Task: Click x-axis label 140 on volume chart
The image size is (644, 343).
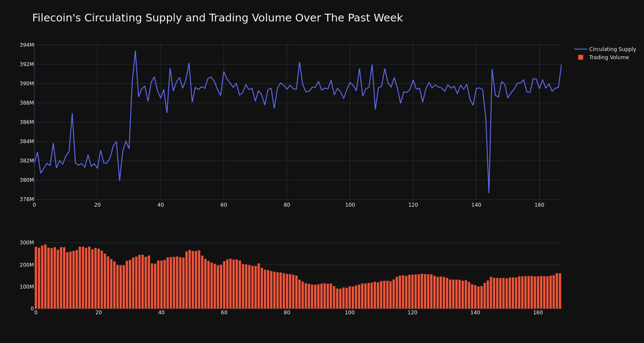Action: pos(475,313)
